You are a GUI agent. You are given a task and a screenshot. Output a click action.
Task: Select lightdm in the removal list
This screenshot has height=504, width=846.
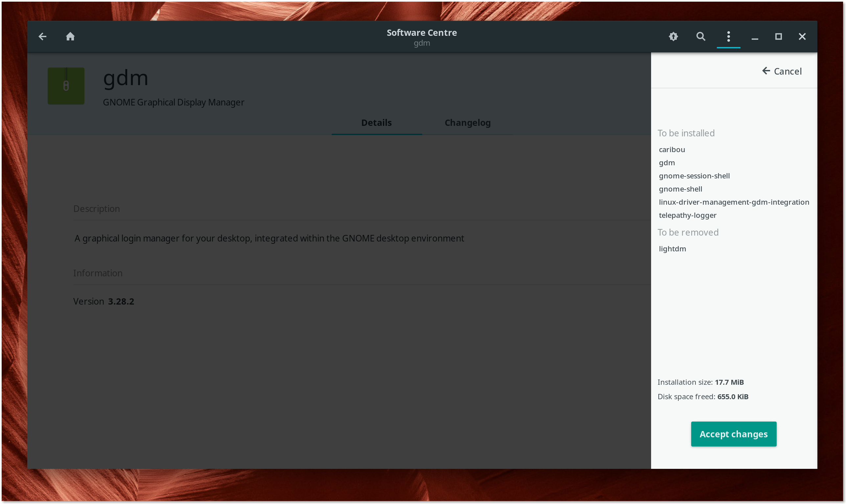(672, 249)
